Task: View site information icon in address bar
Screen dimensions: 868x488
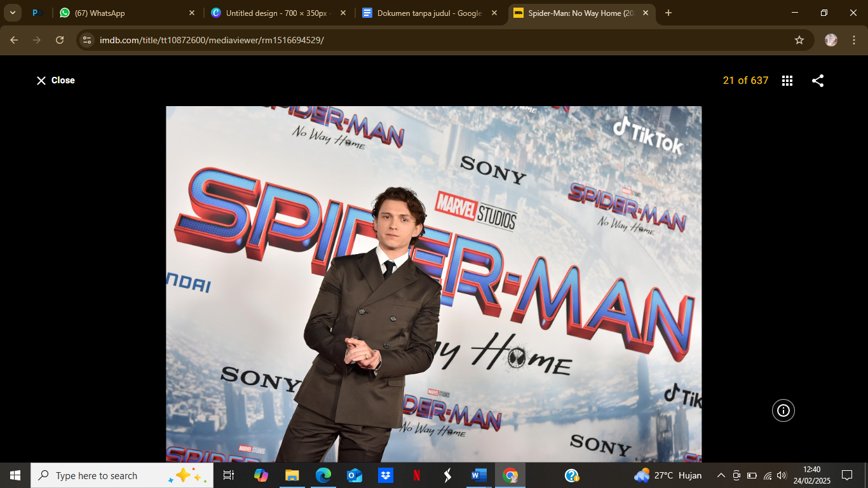Action: click(x=88, y=40)
